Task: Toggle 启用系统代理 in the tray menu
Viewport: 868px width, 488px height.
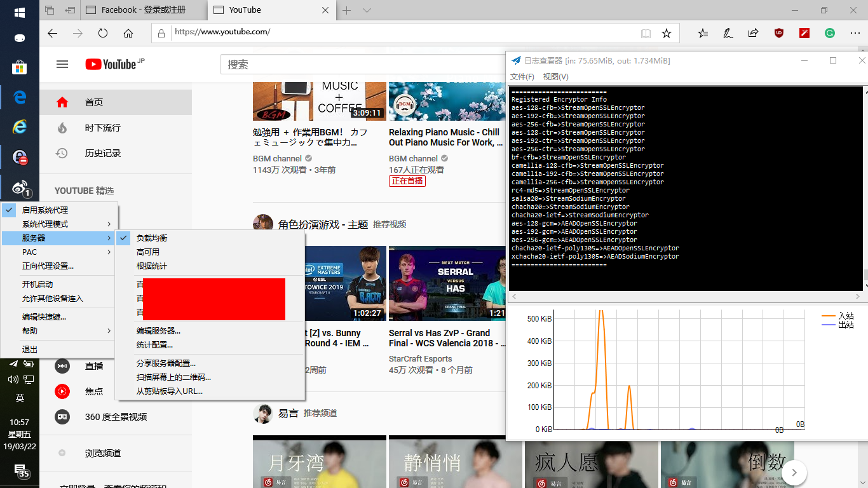Action: tap(59, 210)
